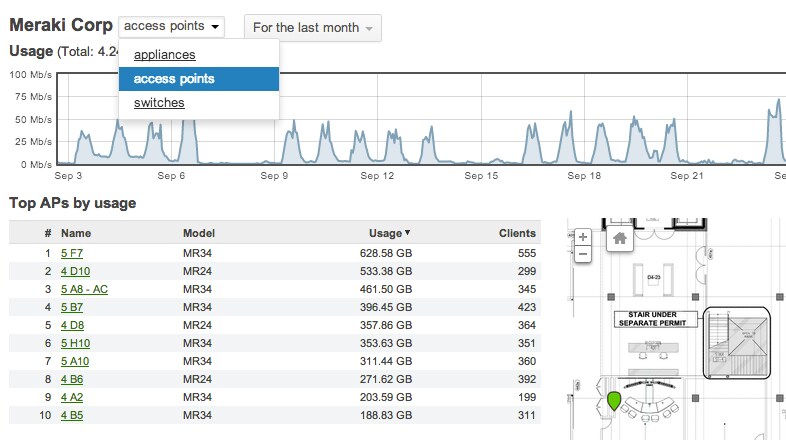
Task: Sort table by Clients column header
Action: (517, 233)
